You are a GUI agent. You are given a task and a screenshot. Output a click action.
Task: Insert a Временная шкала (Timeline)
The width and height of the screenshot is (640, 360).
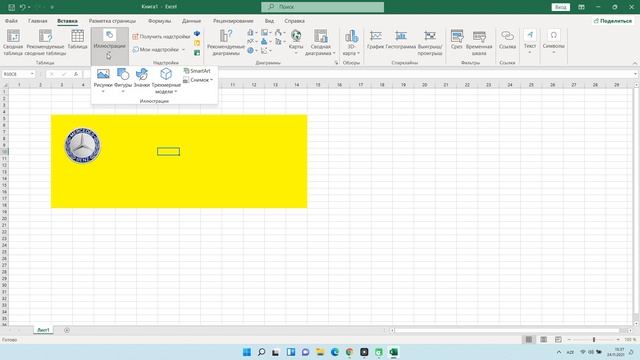pos(479,42)
